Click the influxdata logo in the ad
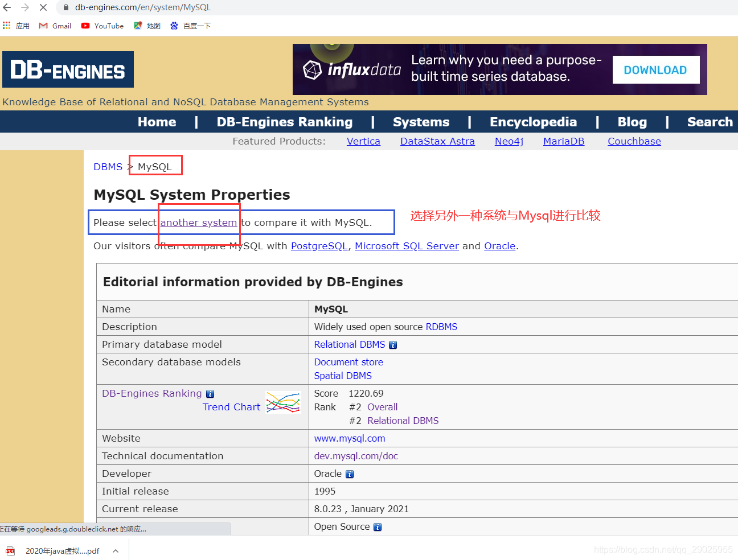738x560 pixels. [352, 70]
